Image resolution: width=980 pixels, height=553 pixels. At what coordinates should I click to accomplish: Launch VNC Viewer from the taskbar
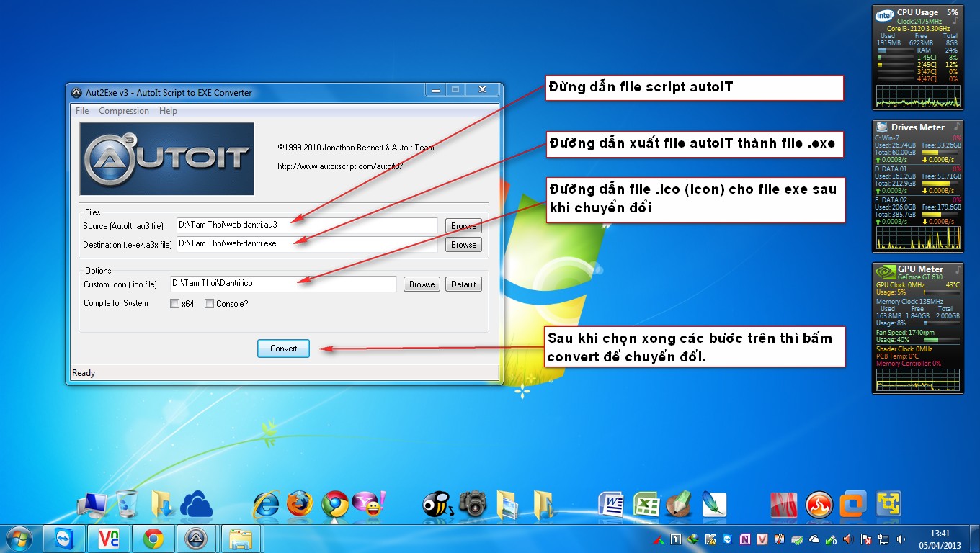pos(109,538)
